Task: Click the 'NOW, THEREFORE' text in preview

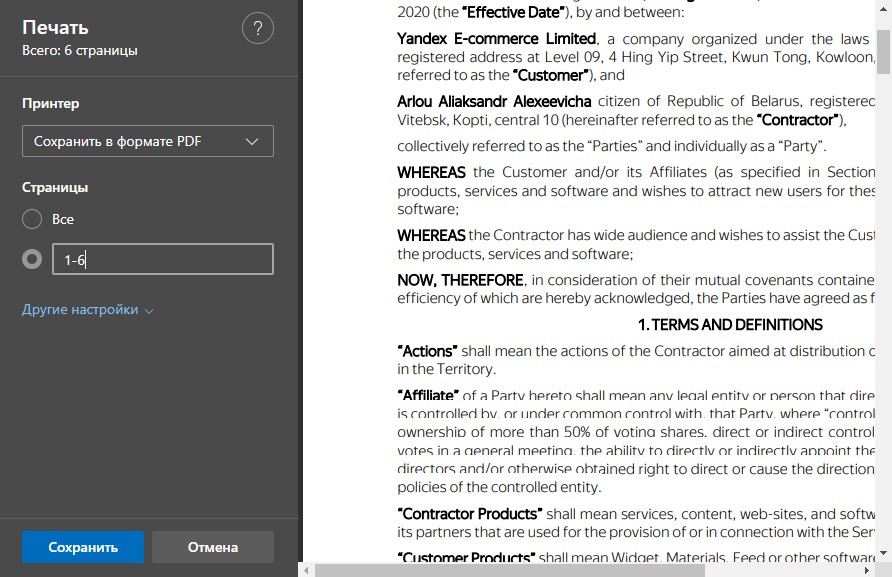Action: click(460, 280)
